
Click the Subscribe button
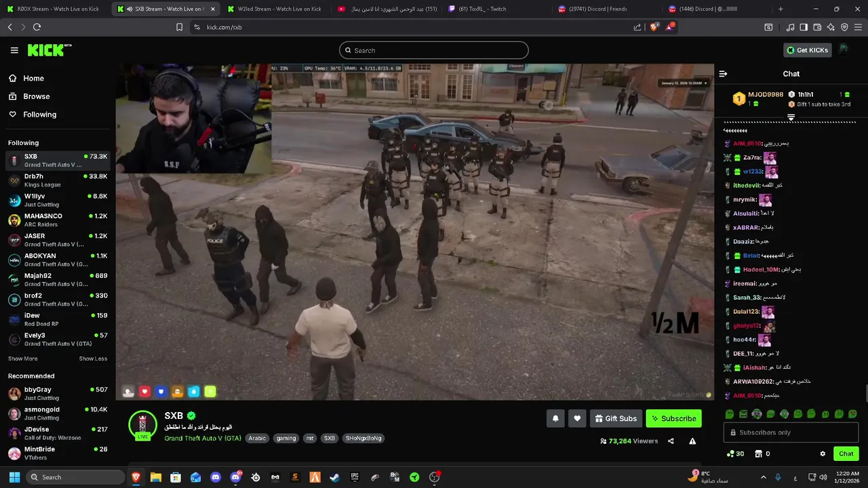673,418
